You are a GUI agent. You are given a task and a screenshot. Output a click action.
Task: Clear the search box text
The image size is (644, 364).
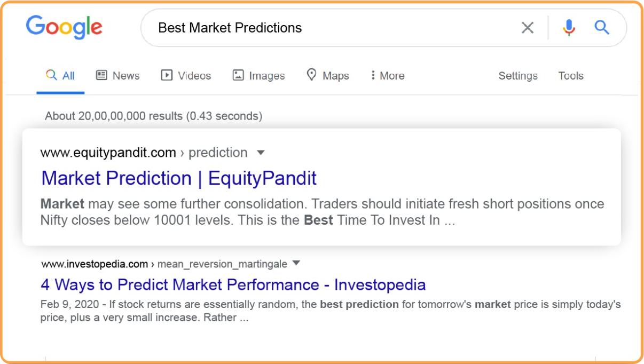click(x=528, y=28)
